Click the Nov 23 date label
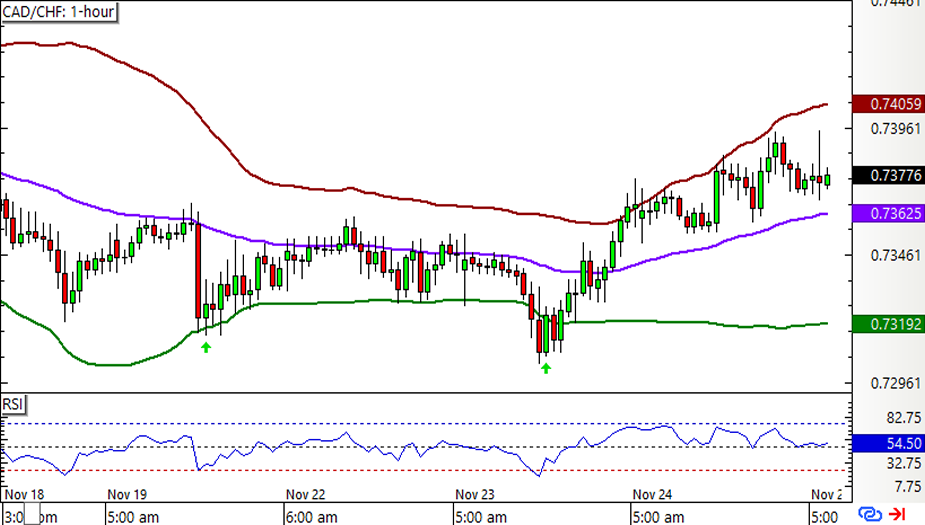925x525 pixels. click(475, 494)
